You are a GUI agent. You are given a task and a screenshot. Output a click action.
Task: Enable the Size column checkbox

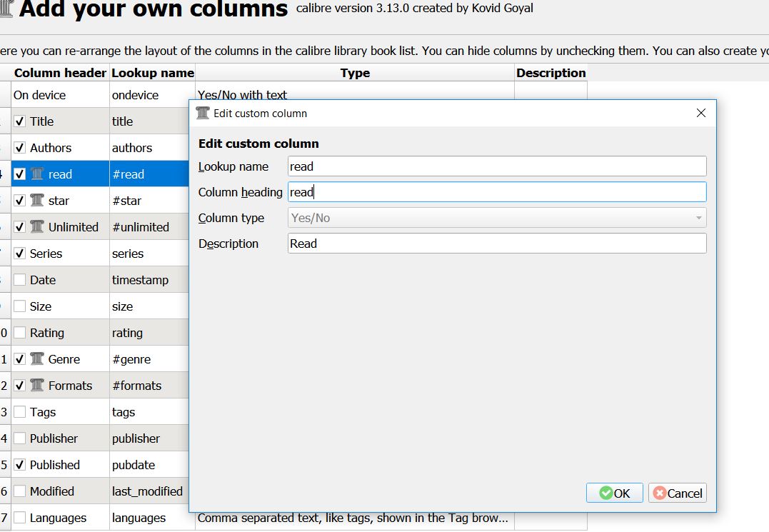click(19, 306)
